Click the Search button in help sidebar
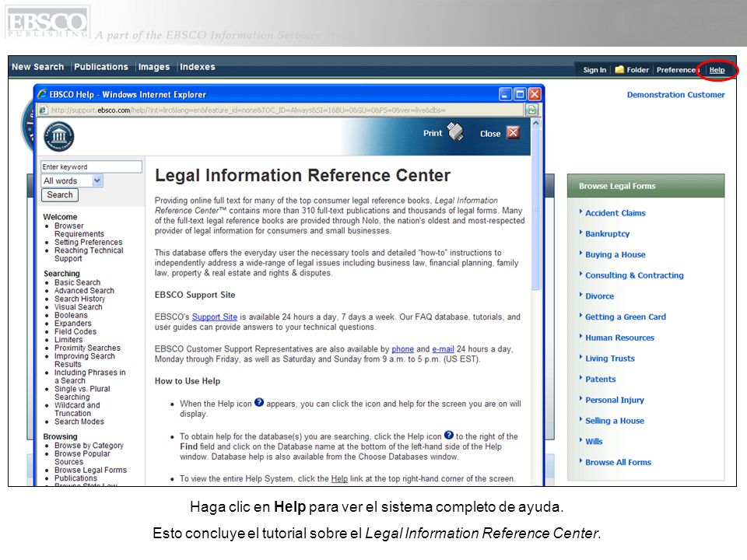The width and height of the screenshot is (747, 560). (x=60, y=194)
